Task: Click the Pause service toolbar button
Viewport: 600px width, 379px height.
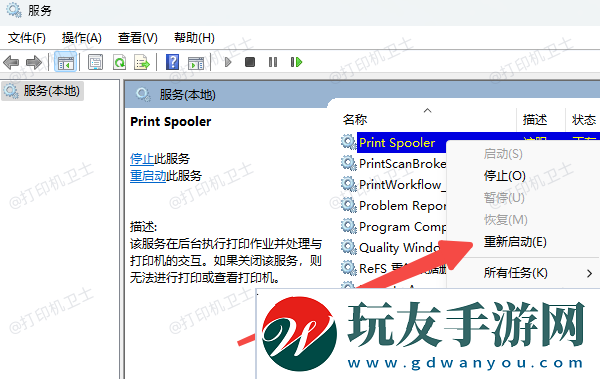Action: (273, 62)
